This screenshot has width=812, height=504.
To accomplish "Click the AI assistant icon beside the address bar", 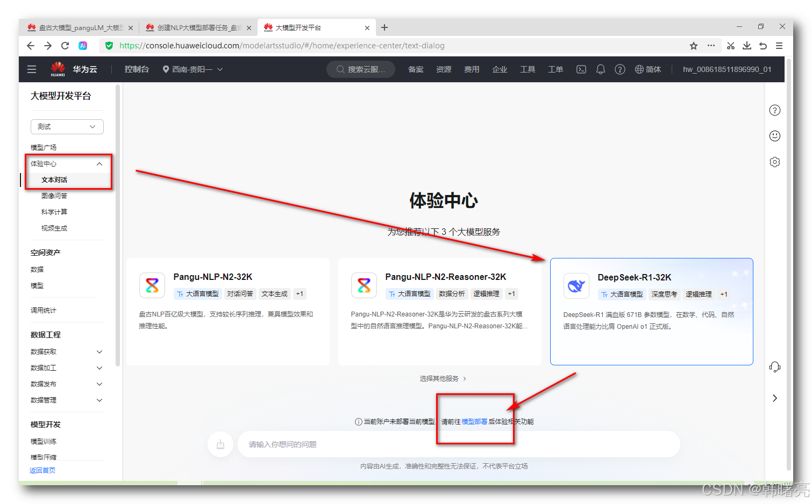I will 83,46.
